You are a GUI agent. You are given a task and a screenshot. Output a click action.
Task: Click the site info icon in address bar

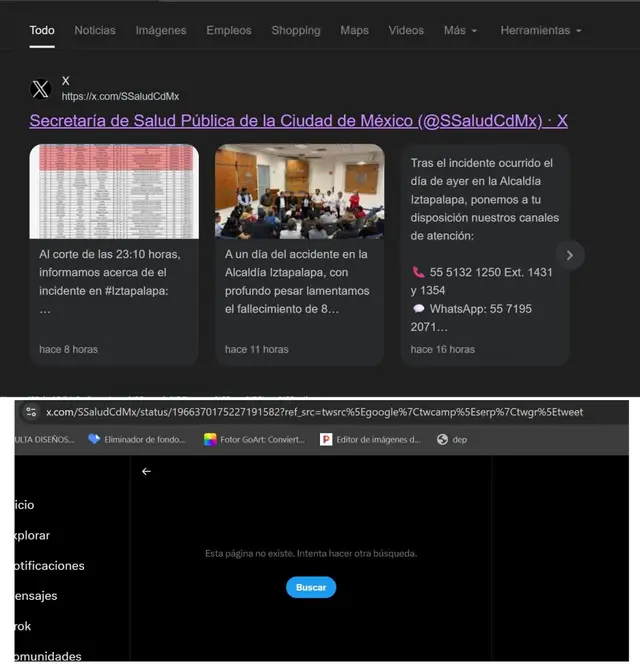click(31, 412)
